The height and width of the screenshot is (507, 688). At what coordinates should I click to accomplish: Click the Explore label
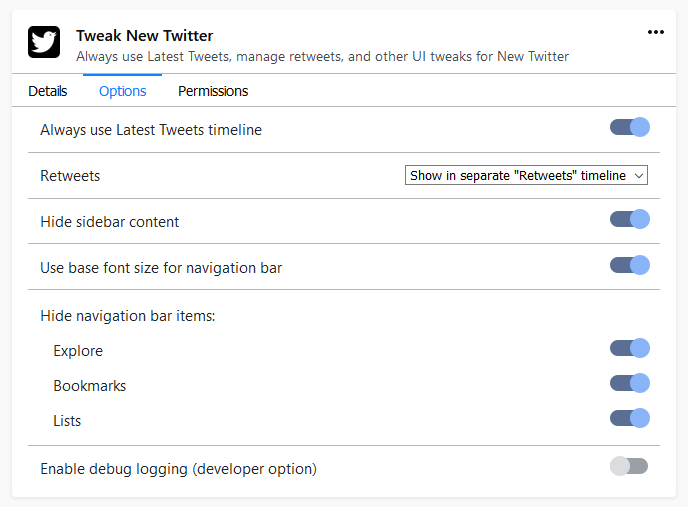(x=78, y=351)
